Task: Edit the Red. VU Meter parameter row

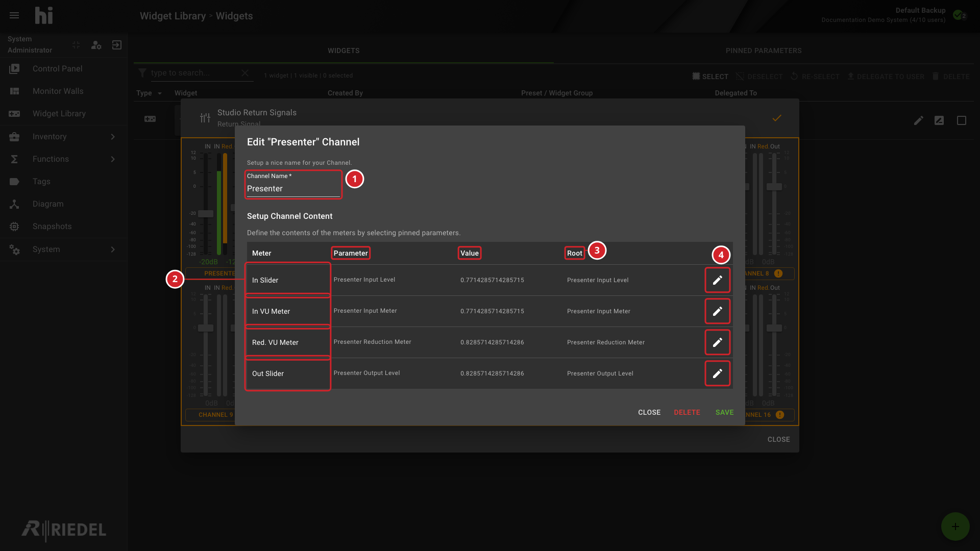Action: [717, 342]
